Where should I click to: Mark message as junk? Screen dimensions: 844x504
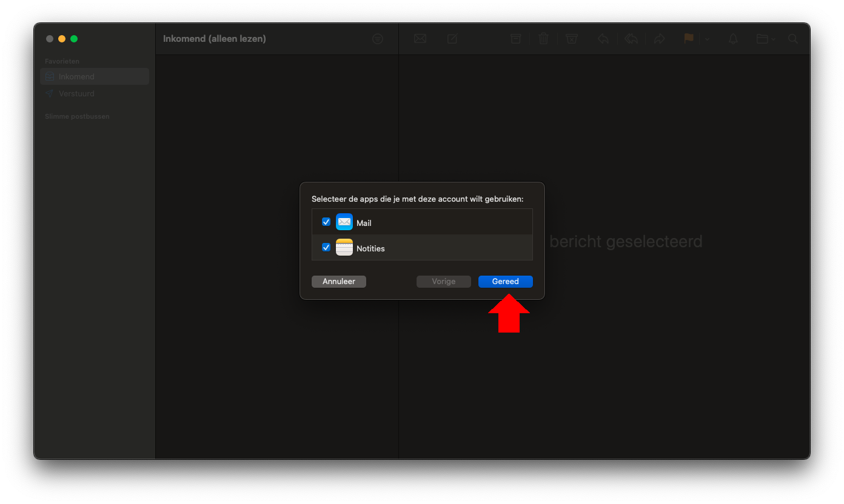571,38
